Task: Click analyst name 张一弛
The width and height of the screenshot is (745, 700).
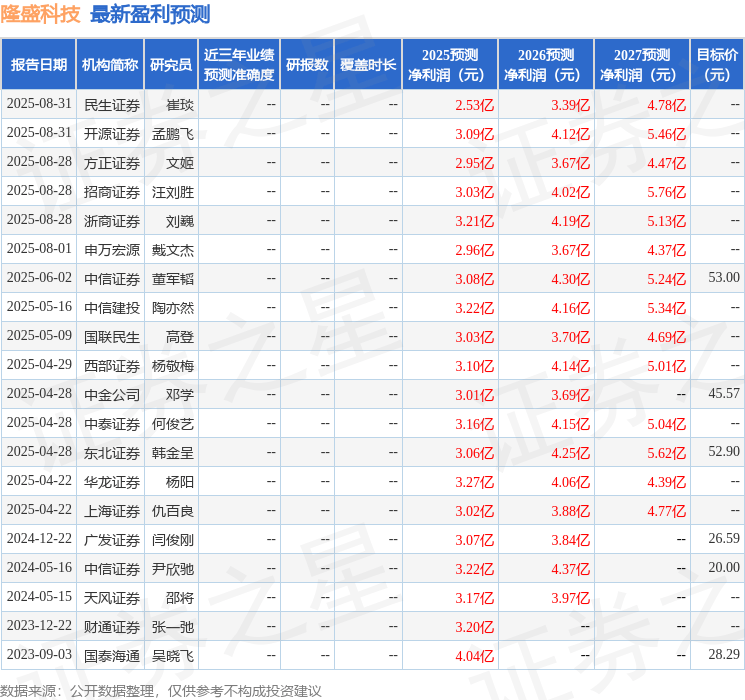Action: [173, 627]
